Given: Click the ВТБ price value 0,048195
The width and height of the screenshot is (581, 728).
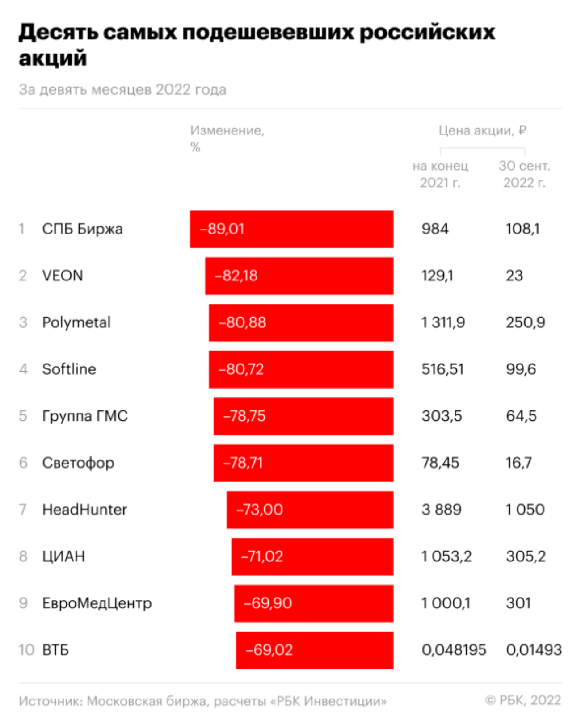Looking at the screenshot, I should (x=454, y=650).
